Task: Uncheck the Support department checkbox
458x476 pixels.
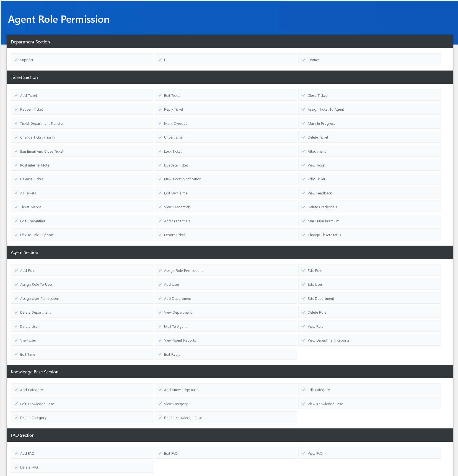Action: pos(16,60)
